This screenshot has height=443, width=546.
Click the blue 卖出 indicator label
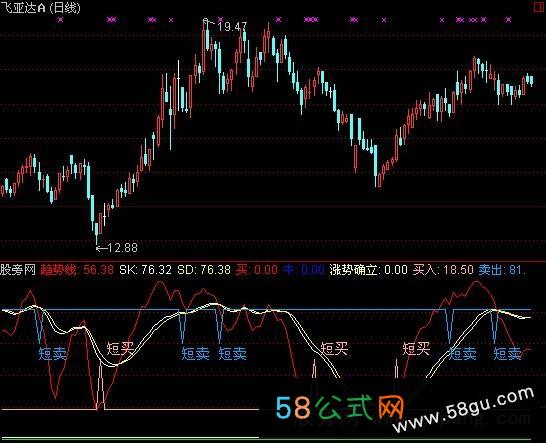490,270
